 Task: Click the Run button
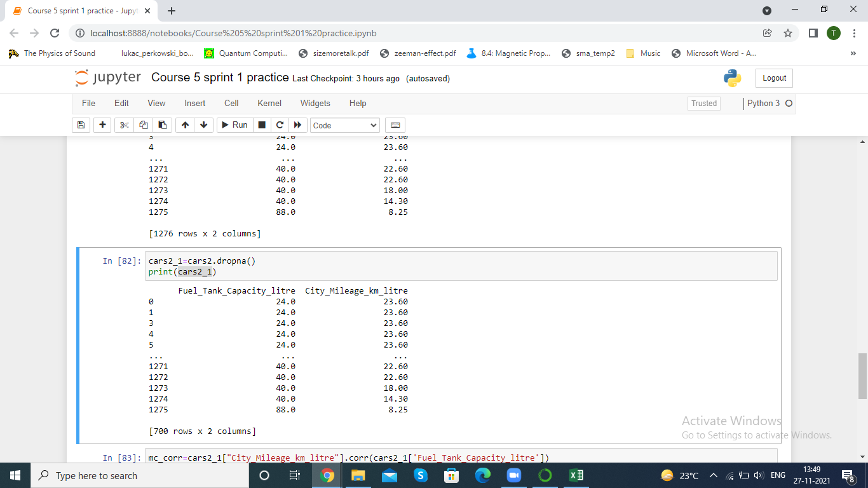tap(234, 125)
